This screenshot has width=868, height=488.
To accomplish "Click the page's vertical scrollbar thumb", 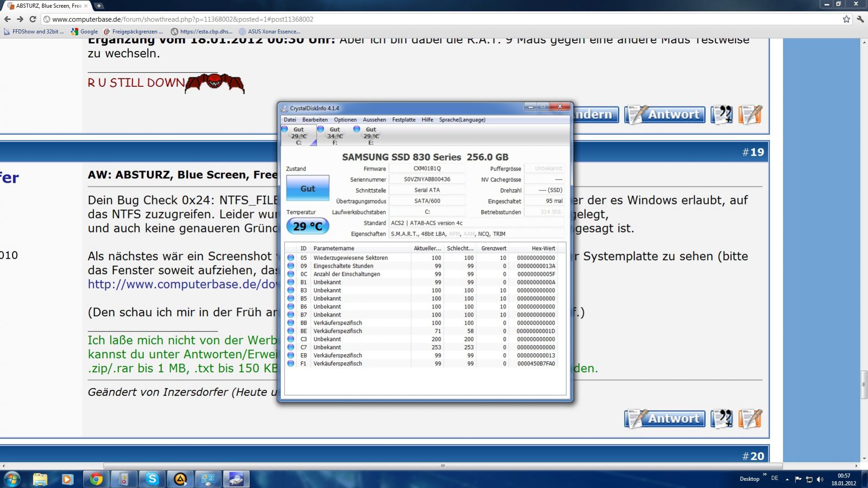I will (864, 384).
